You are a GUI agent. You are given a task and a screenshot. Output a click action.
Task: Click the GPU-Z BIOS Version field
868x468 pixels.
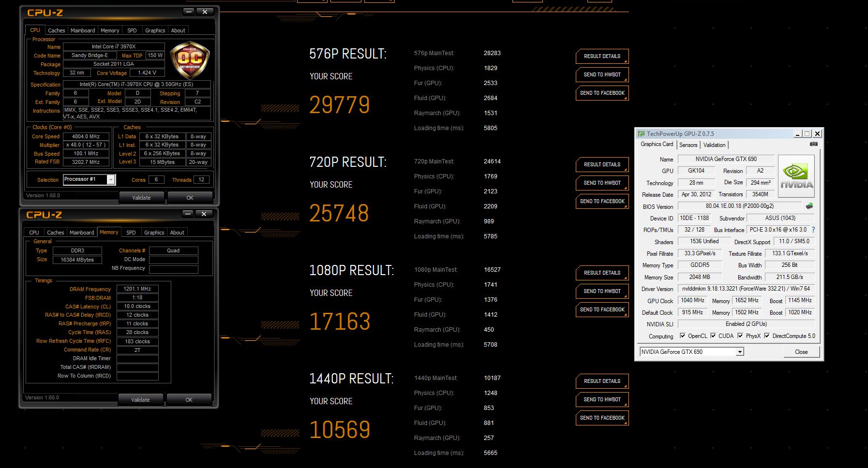740,206
